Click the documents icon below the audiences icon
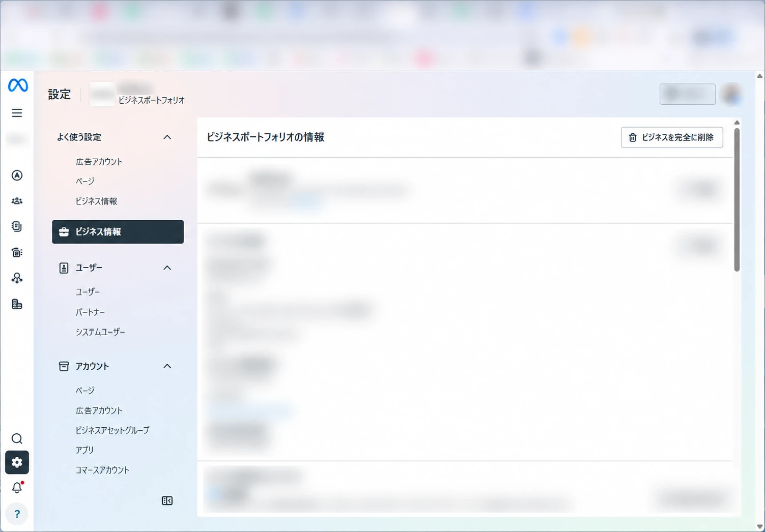765x532 pixels. (x=17, y=226)
